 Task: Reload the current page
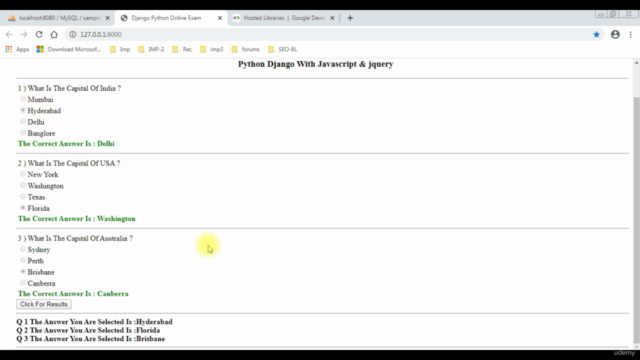coord(39,35)
